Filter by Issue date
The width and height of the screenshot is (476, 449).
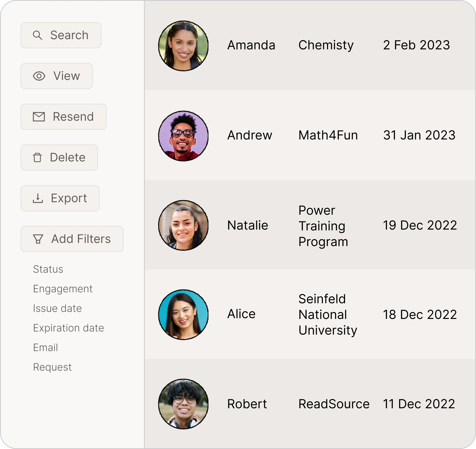click(x=58, y=309)
